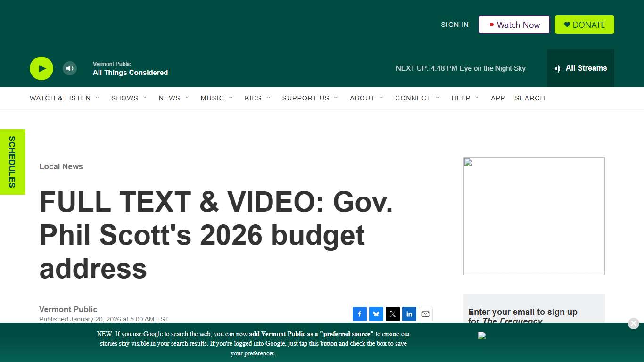This screenshot has width=644, height=362.
Task: Play the All Things Considered live stream
Action: pyautogui.click(x=41, y=68)
